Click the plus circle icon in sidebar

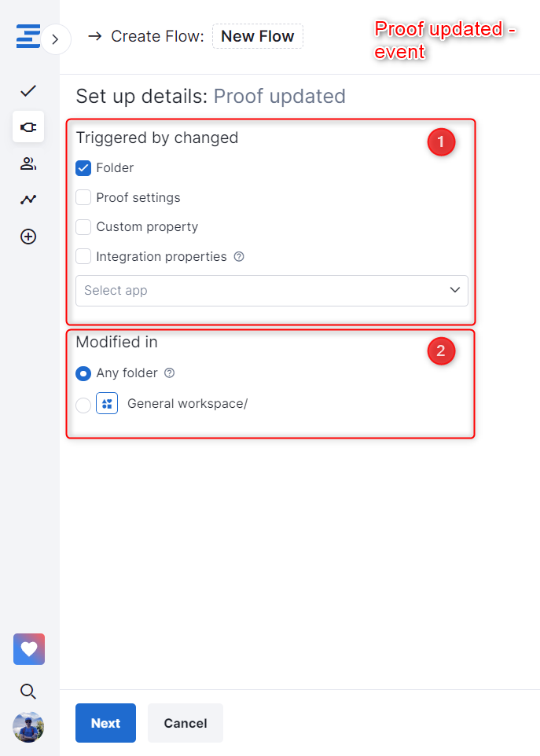pyautogui.click(x=28, y=237)
